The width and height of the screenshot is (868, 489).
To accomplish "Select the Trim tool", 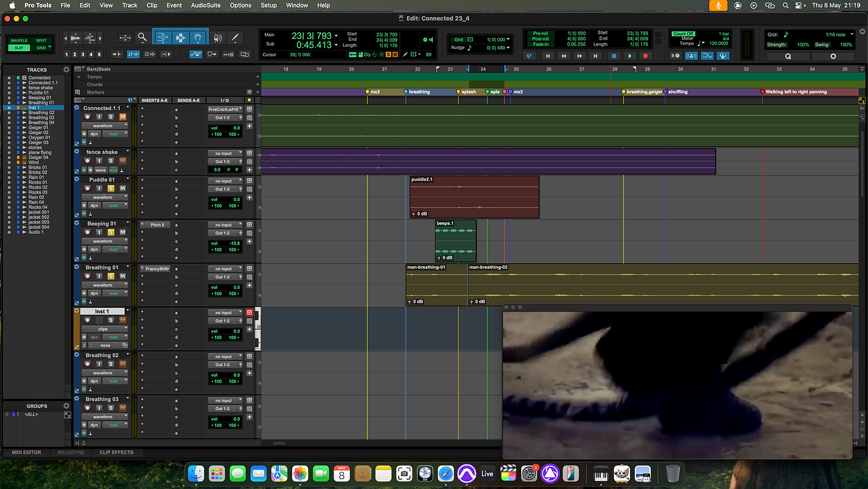I will point(163,38).
